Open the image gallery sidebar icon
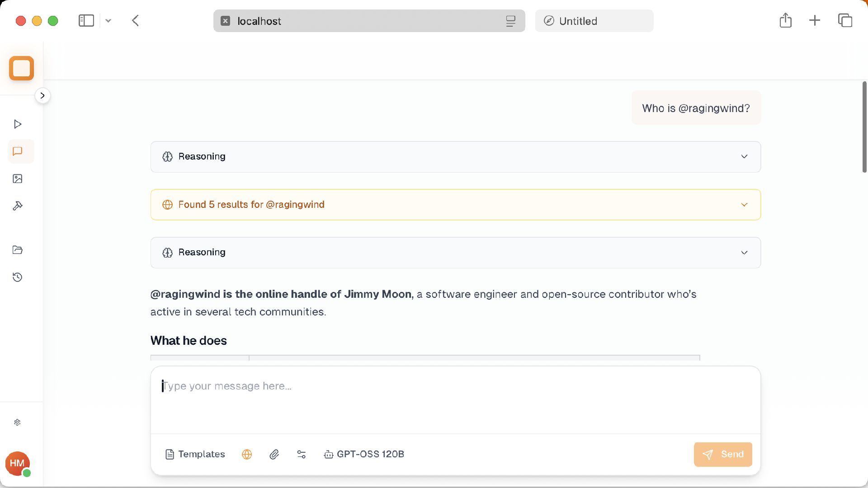The height and width of the screenshot is (488, 868). coord(18,179)
